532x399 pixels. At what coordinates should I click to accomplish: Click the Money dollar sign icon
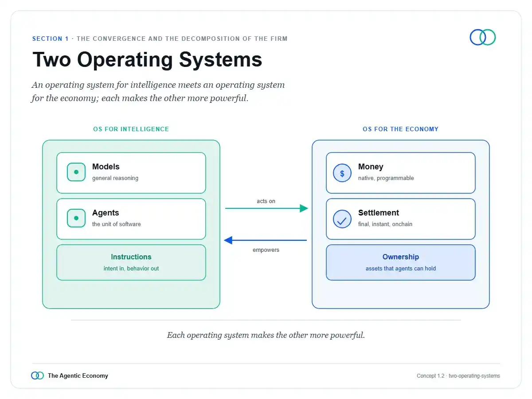pos(342,173)
